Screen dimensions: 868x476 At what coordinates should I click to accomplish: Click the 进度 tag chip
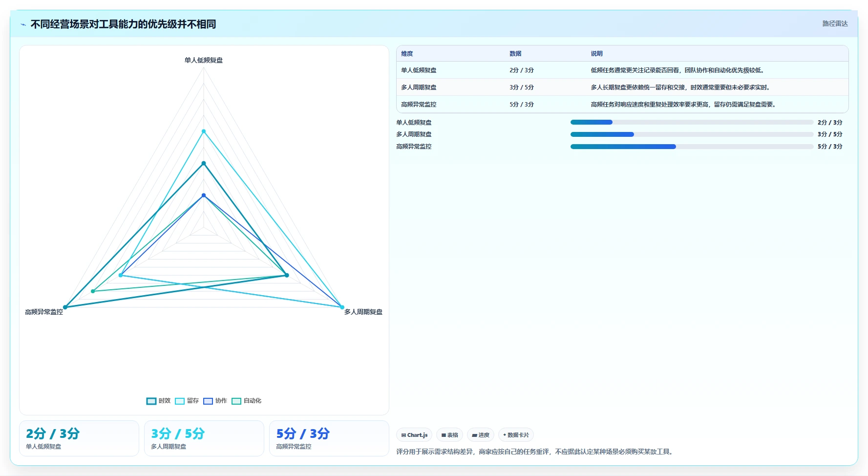[x=481, y=435]
